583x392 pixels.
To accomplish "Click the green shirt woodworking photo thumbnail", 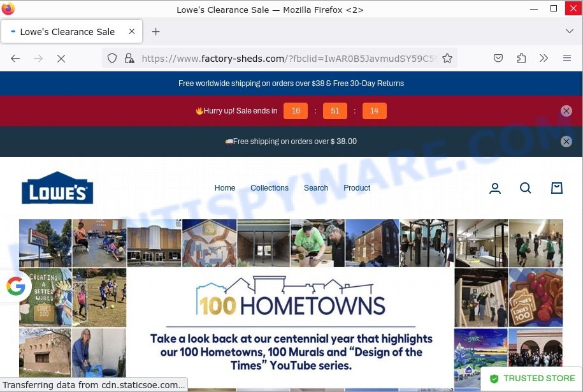I will [317, 243].
